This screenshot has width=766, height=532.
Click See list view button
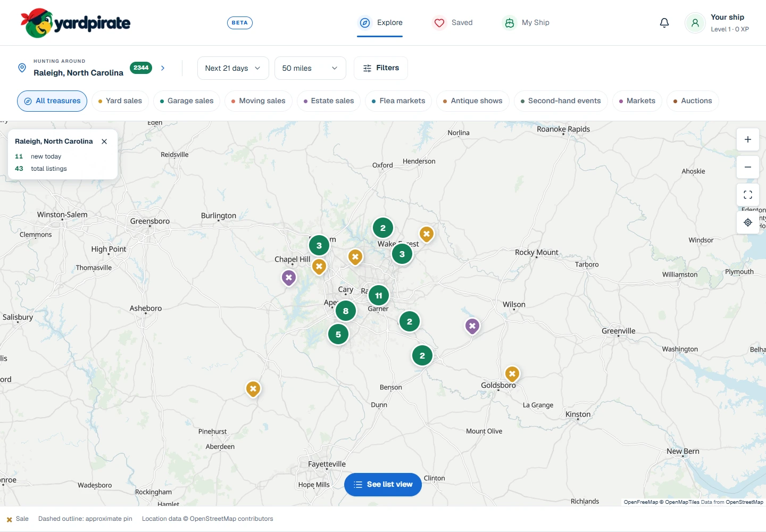coord(383,485)
